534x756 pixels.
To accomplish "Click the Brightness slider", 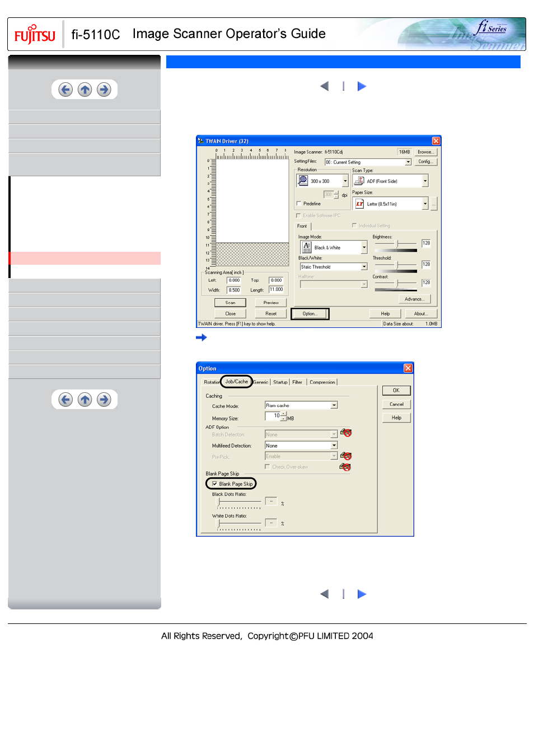I will [x=397, y=244].
